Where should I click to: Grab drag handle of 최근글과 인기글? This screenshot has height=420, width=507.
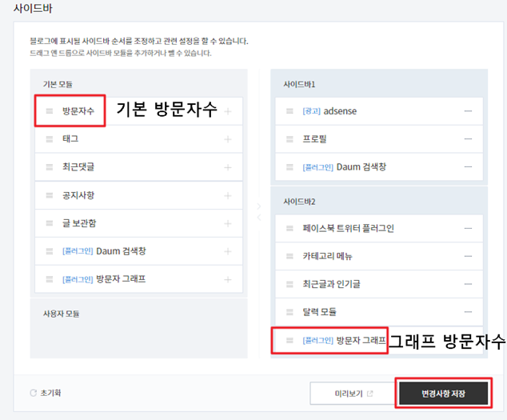click(x=289, y=284)
